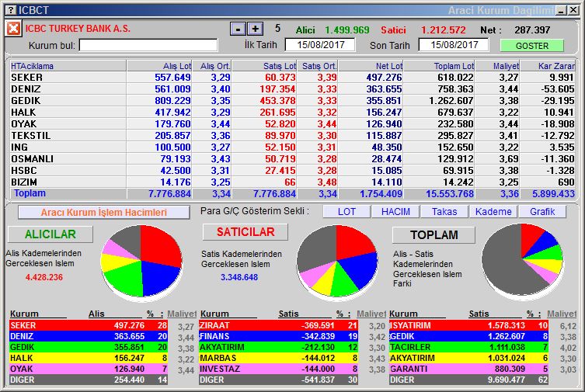Click the gray DIGER row under sellers
The width and height of the screenshot is (585, 392).
[279, 380]
